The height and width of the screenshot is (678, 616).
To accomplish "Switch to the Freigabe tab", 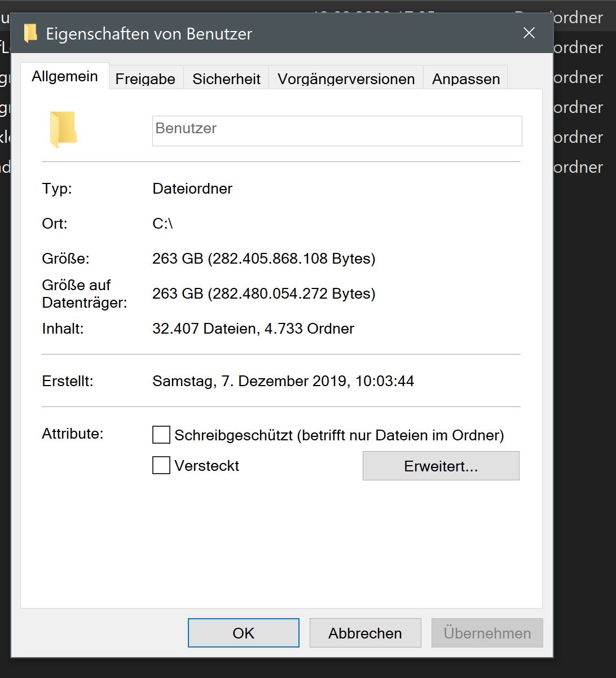I will (145, 78).
